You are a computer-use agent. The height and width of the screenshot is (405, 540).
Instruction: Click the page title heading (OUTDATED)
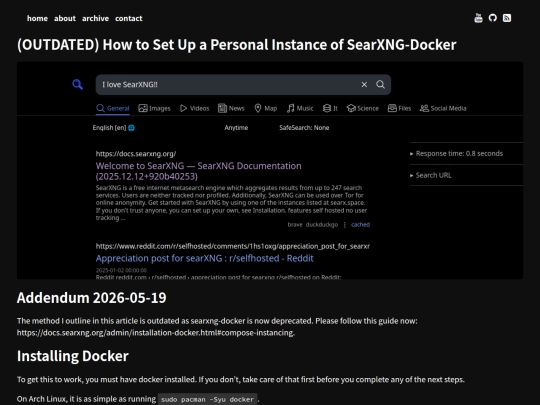[x=237, y=45]
